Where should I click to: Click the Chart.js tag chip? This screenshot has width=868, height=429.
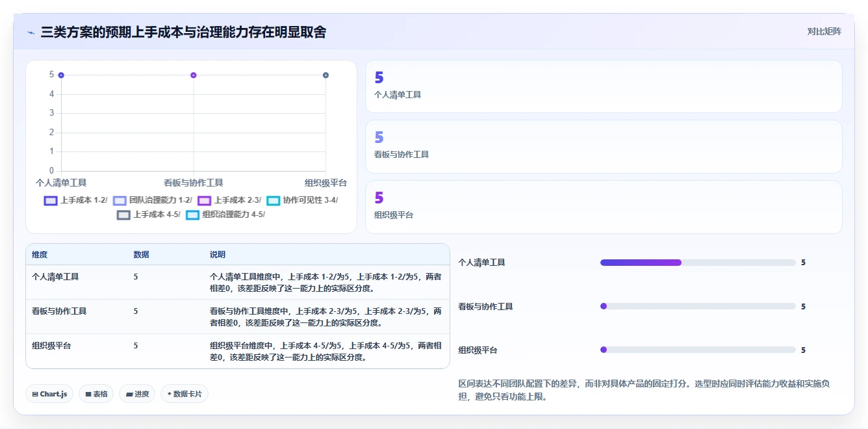49,394
